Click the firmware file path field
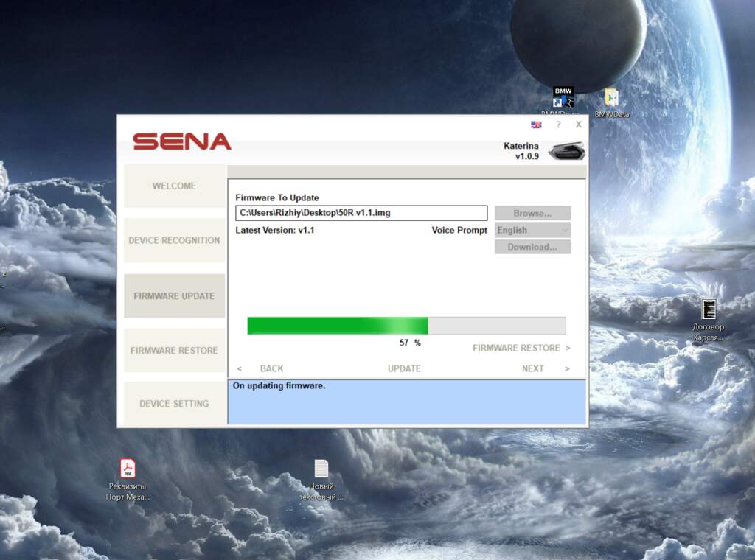The width and height of the screenshot is (755, 560). pos(361,213)
